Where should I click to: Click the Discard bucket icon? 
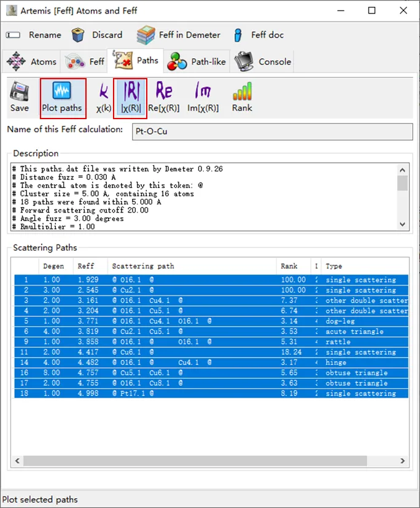(x=78, y=34)
